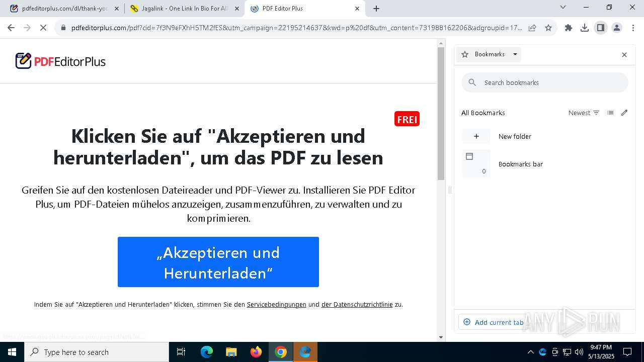Stop loading the current page

pyautogui.click(x=43, y=28)
